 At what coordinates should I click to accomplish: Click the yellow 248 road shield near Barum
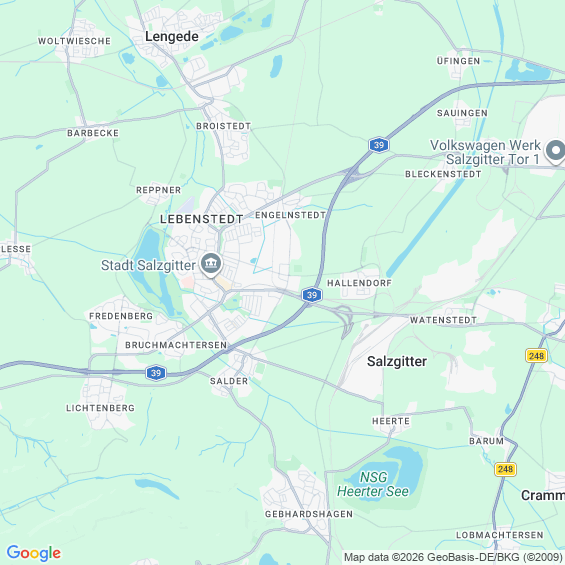tap(505, 469)
